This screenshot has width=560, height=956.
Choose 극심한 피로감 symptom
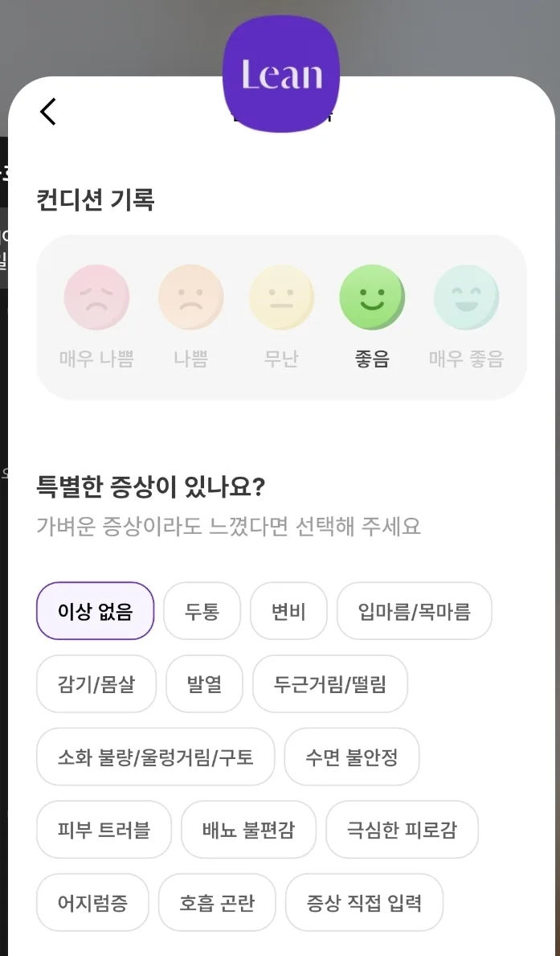[403, 830]
